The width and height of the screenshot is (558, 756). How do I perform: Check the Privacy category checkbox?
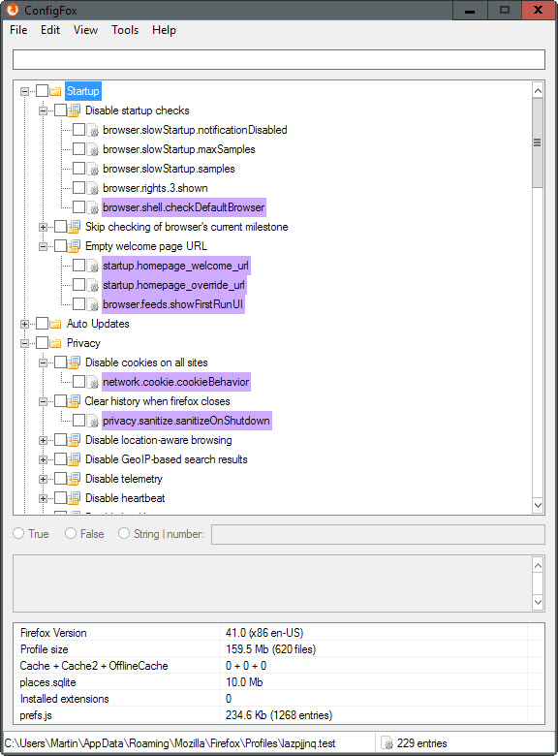click(x=42, y=343)
